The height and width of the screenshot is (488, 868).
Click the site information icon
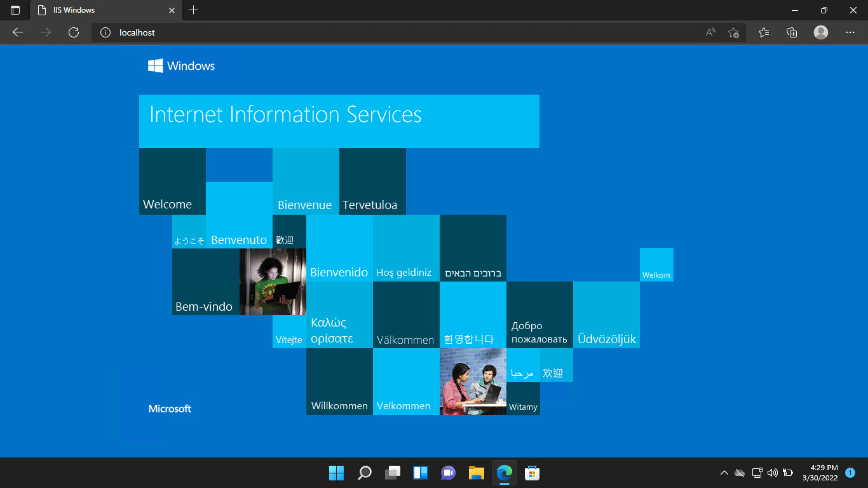[x=106, y=32]
